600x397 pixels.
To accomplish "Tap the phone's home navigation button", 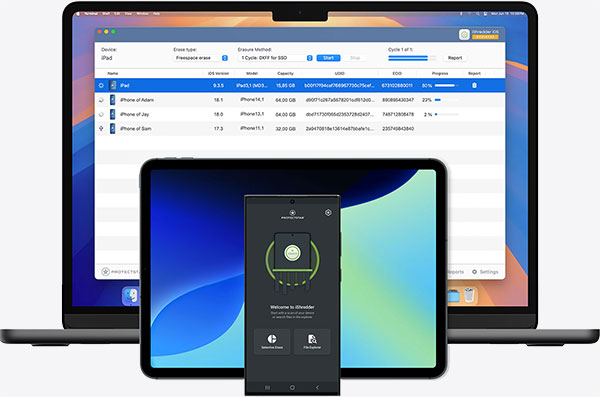I will pos(292,387).
